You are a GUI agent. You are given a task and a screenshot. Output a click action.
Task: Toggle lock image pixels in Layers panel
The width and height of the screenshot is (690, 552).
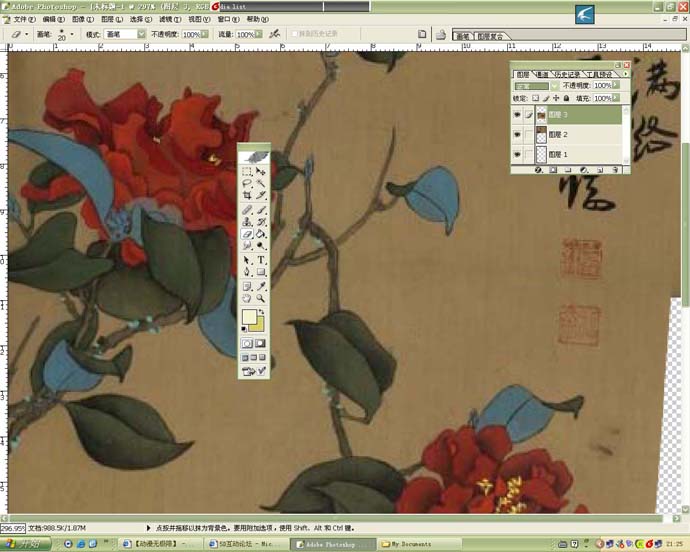point(546,98)
